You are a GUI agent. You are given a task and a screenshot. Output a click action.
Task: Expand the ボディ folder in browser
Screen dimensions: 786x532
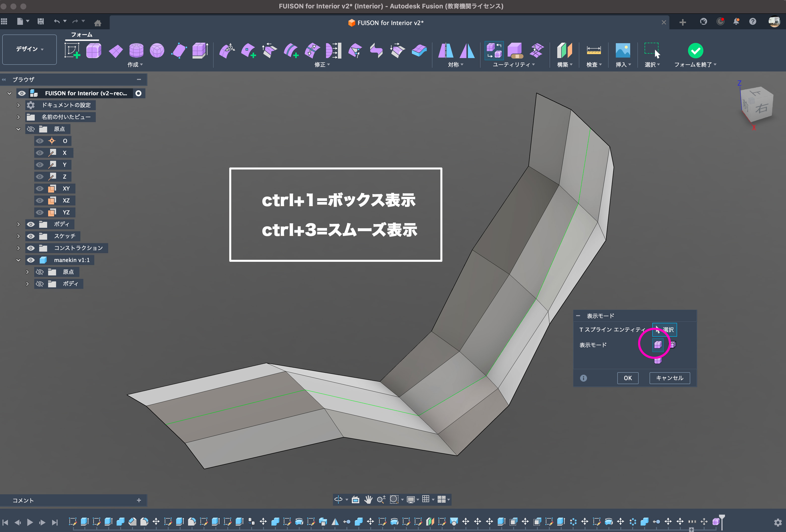tap(19, 224)
